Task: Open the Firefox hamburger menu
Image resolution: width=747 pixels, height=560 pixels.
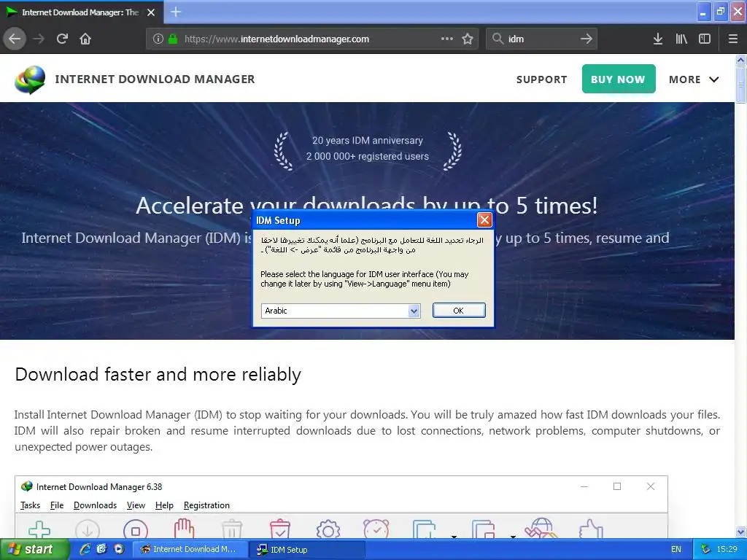Action: [733, 39]
